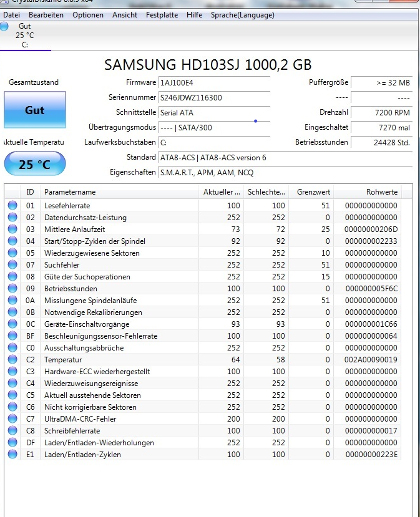
Task: Select the C: drive tab showing Gut 25 °C
Action: pos(25,36)
